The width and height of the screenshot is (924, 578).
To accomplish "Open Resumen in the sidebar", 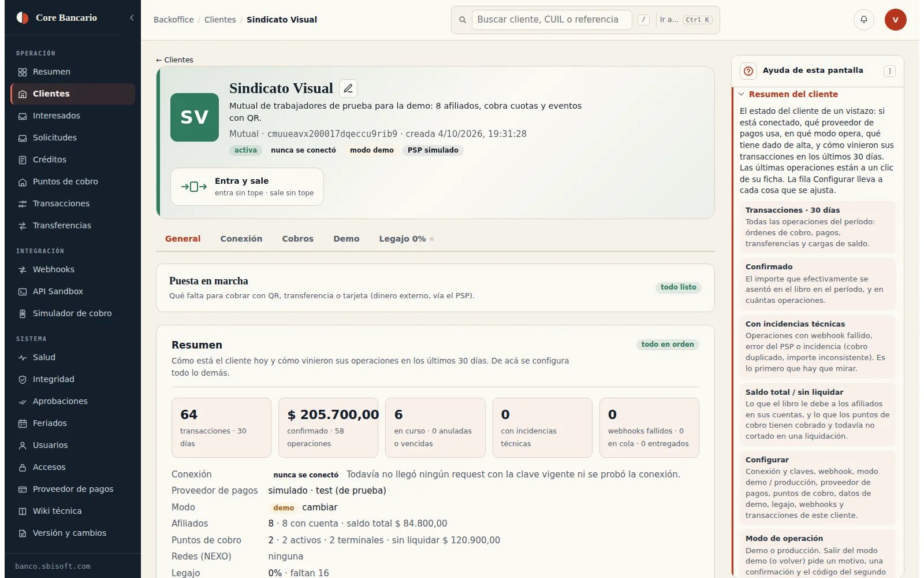I will (x=73, y=72).
